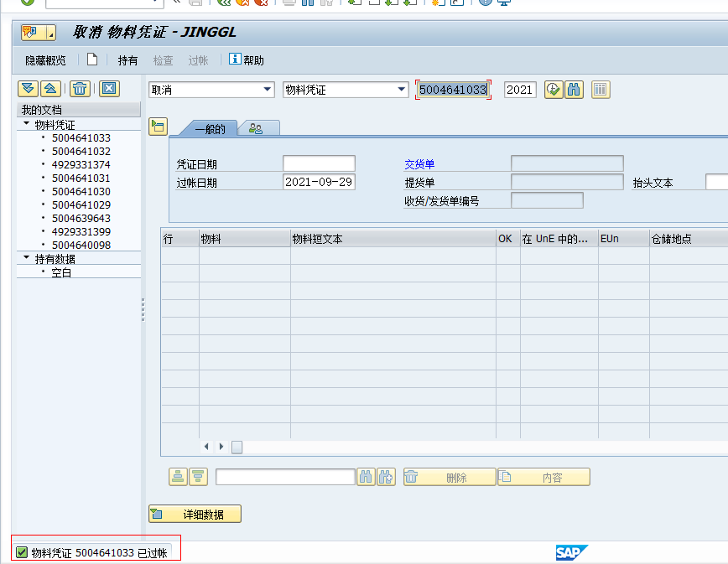Toggle the header data collapse icon

[x=158, y=127]
